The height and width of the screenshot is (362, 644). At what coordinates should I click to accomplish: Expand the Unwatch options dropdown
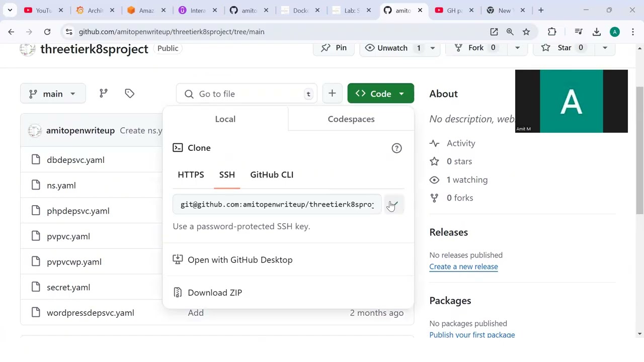click(432, 48)
